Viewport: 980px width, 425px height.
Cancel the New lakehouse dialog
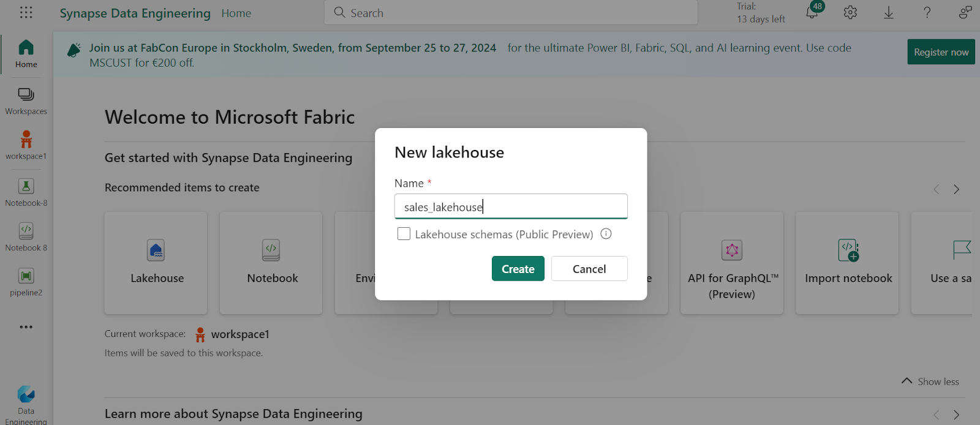coord(589,269)
